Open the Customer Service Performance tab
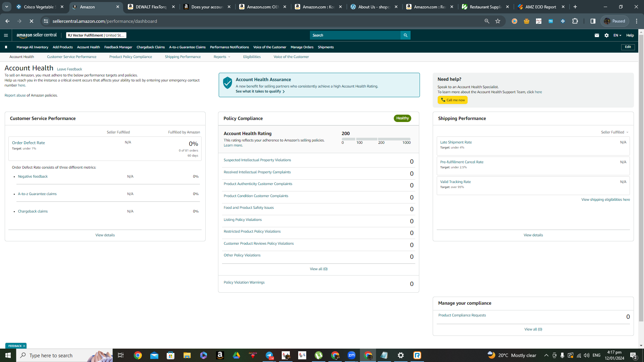 [x=71, y=57]
